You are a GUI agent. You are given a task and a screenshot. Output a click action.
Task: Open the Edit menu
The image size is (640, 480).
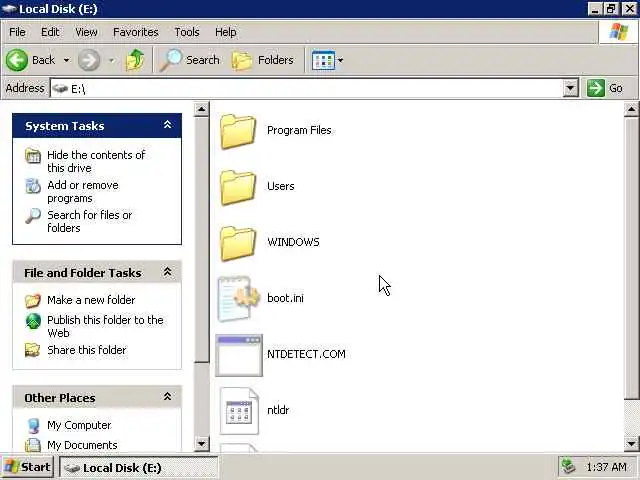pos(50,32)
